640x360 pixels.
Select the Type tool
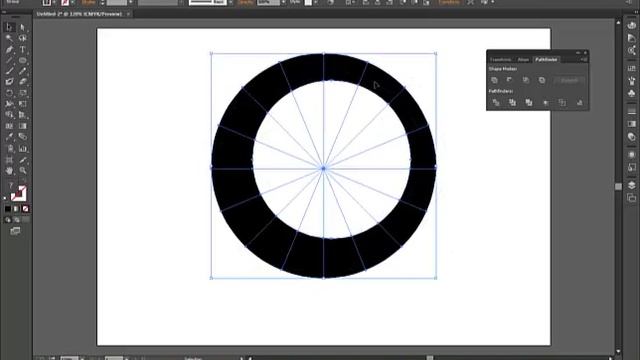click(22, 49)
